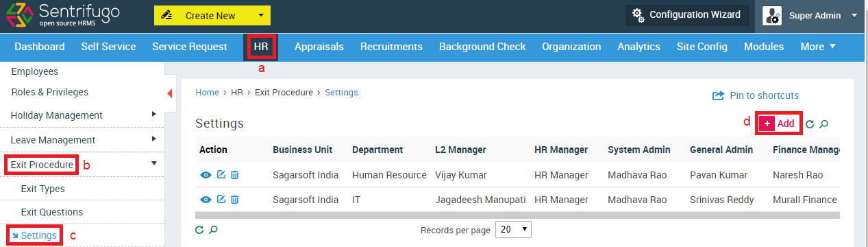Viewport: 868px width, 247px height.
Task: Click Pin to shortcuts link
Action: (756, 95)
